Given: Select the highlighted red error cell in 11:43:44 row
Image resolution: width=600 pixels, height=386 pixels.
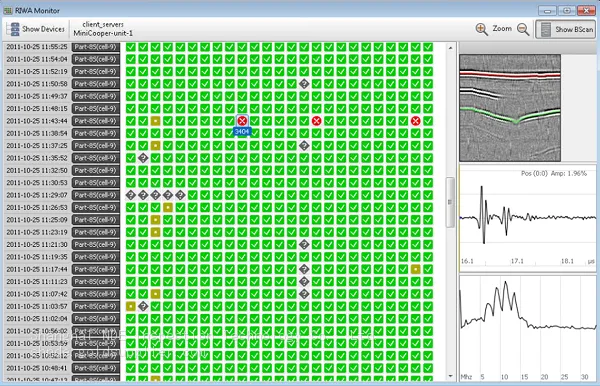Looking at the screenshot, I should pos(242,121).
